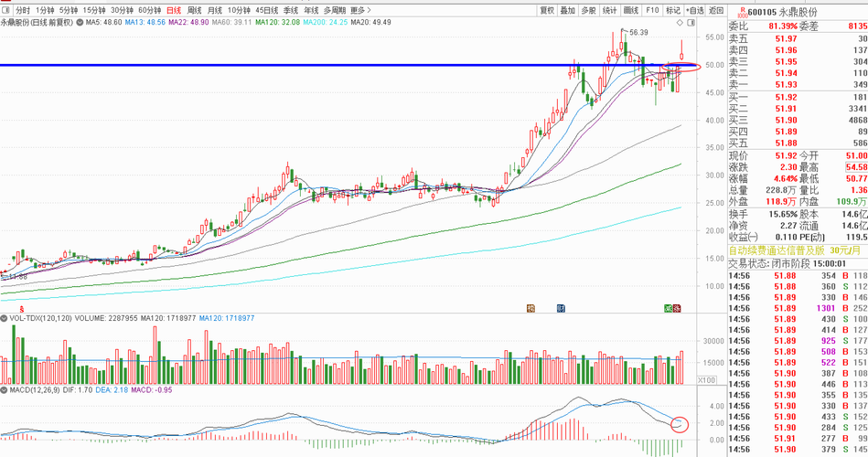Image resolution: width=868 pixels, height=457 pixels.
Task: Select the 30分钟 period tab
Action: (x=122, y=11)
